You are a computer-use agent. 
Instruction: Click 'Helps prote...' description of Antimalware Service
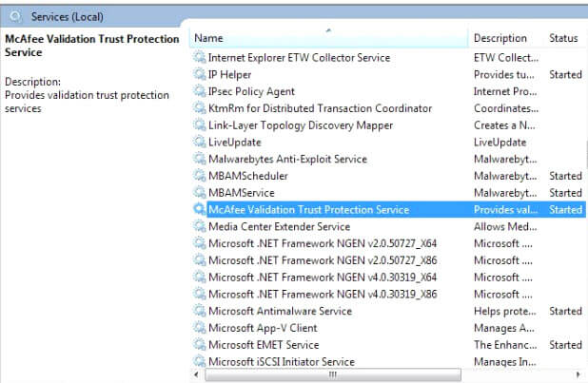coord(505,311)
